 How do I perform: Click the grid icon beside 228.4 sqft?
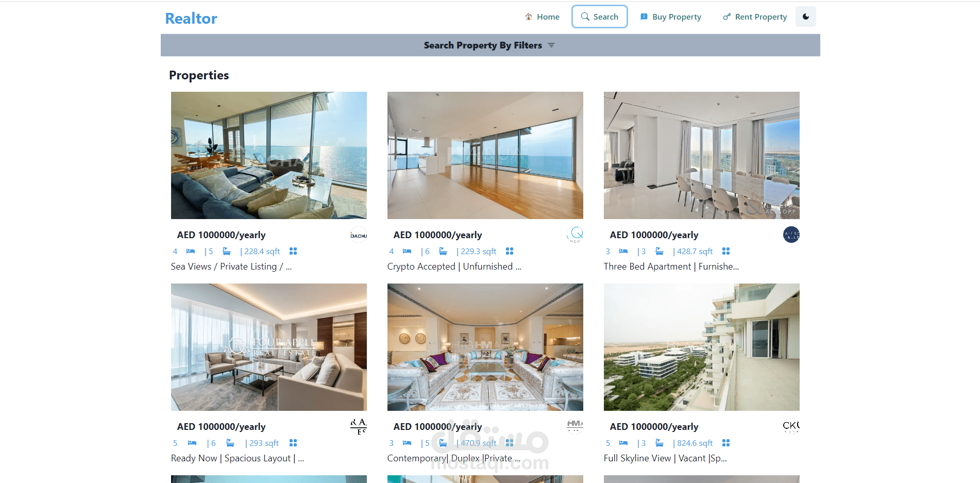293,251
